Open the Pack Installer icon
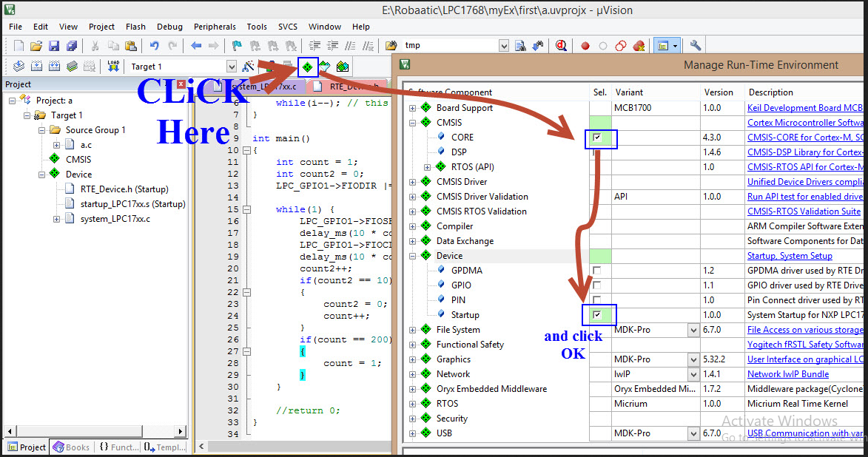Image resolution: width=868 pixels, height=457 pixels. pyautogui.click(x=343, y=67)
